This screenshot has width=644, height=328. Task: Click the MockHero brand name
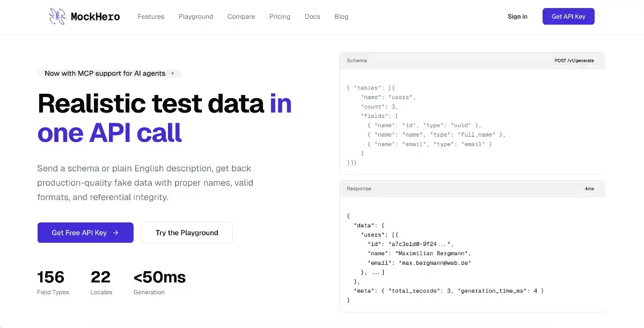96,17
